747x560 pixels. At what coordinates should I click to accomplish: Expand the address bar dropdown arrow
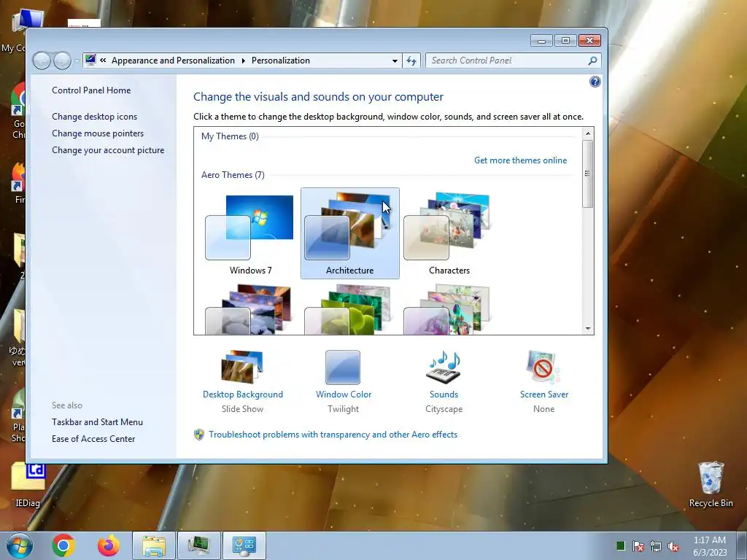click(x=395, y=61)
